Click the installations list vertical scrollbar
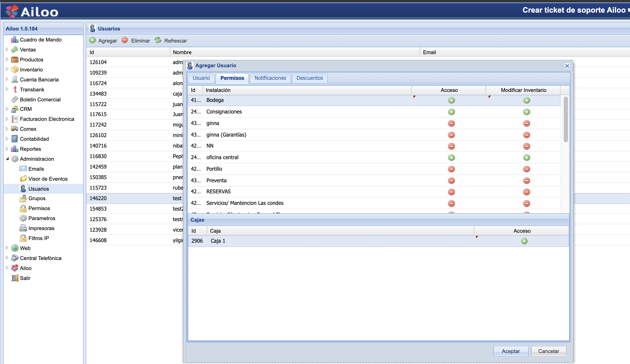630x364 pixels. point(566,119)
